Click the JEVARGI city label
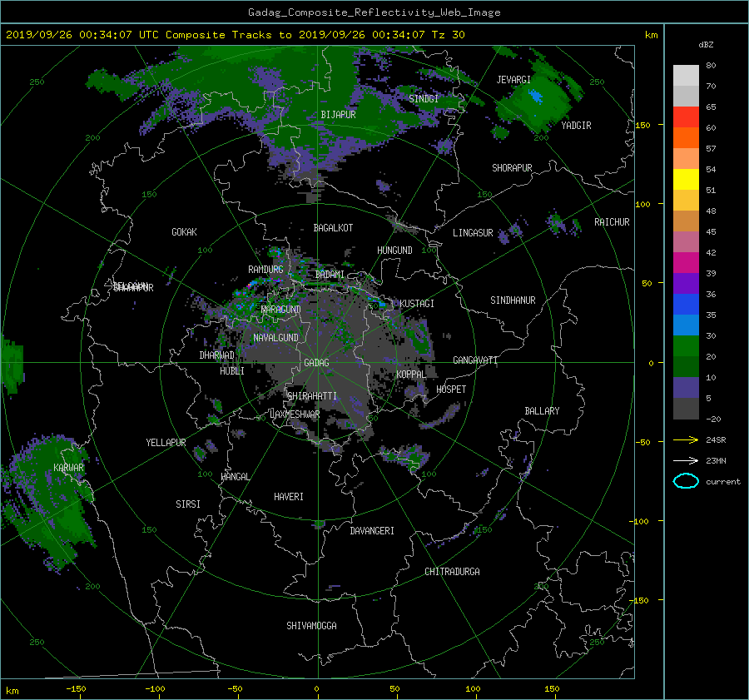 click(x=513, y=80)
